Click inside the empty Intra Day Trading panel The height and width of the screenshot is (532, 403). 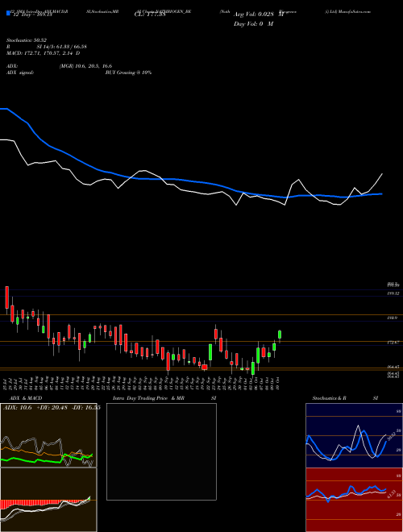click(x=161, y=451)
